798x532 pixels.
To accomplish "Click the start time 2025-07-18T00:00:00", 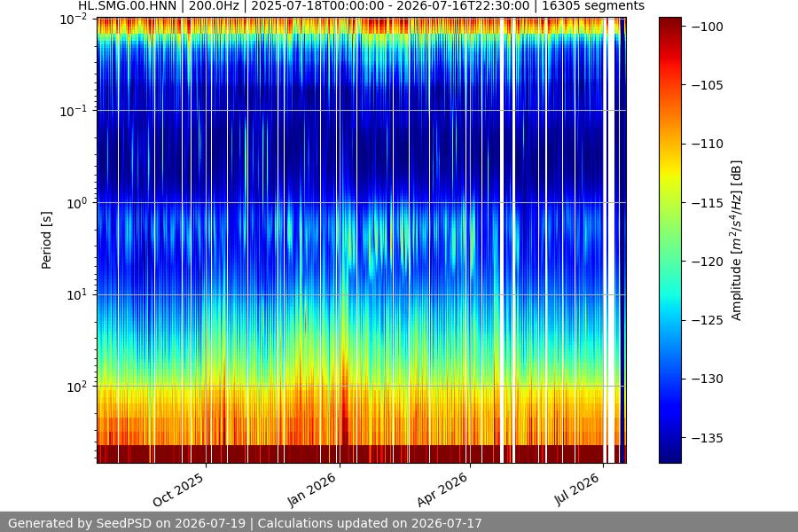I will tap(317, 6).
